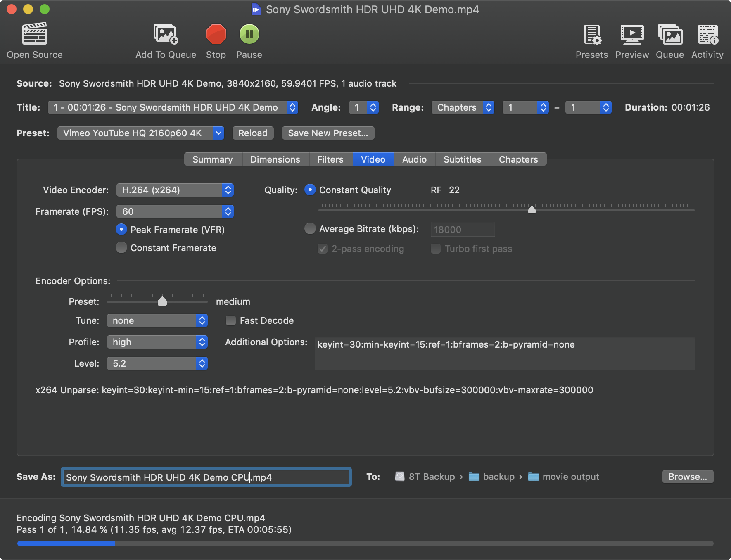Select Constant Framerate option
The image size is (731, 560).
121,247
